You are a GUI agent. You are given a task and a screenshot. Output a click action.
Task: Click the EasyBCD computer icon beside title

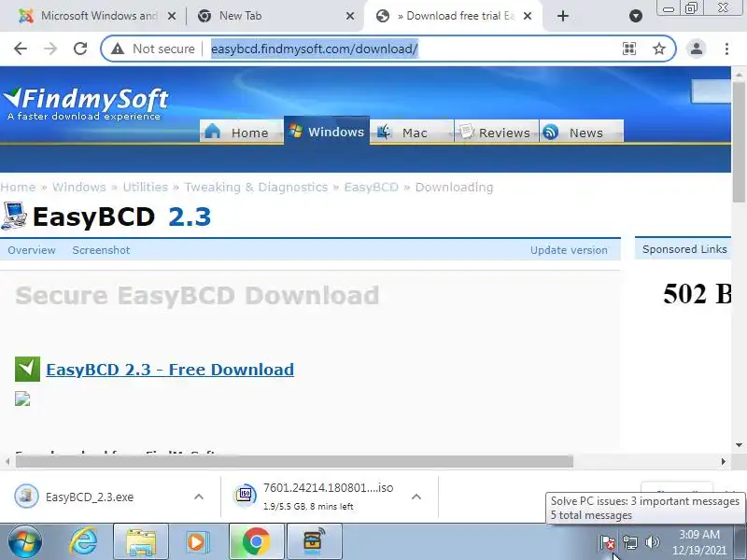click(x=14, y=217)
